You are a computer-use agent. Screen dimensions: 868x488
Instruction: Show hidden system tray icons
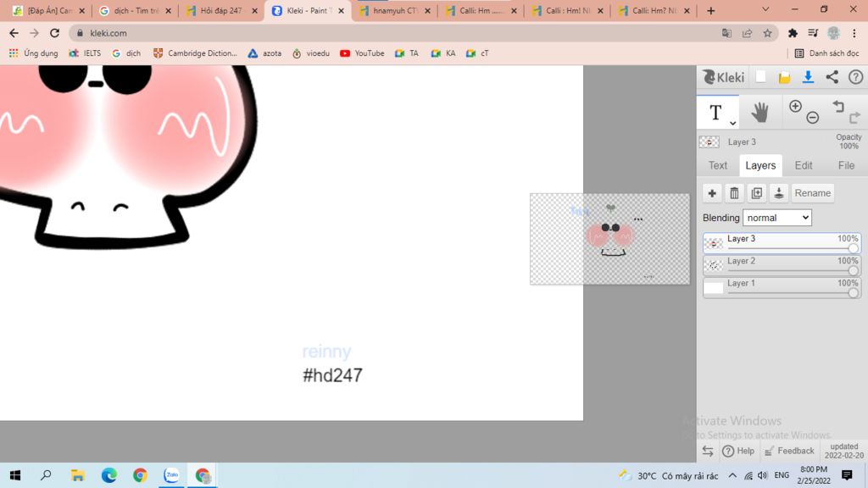[732, 475]
